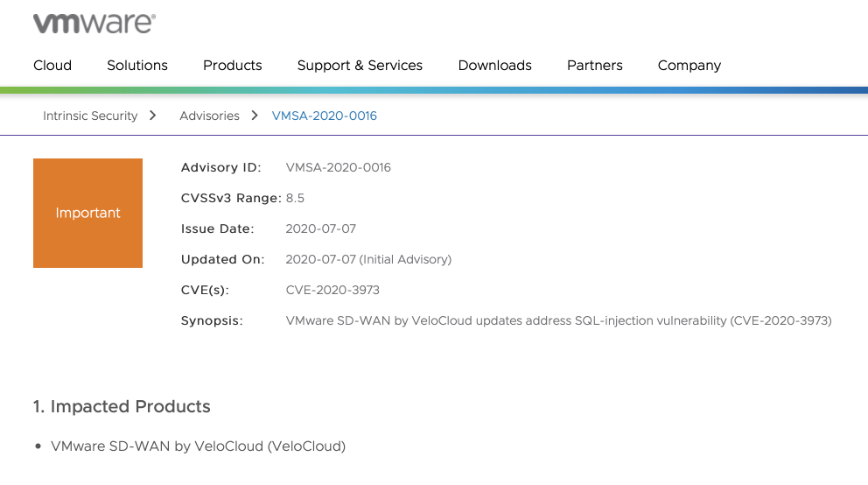Click the VMSA-2020-0016 breadcrumb link
Viewport: 868px width, 485px height.
pyautogui.click(x=325, y=116)
